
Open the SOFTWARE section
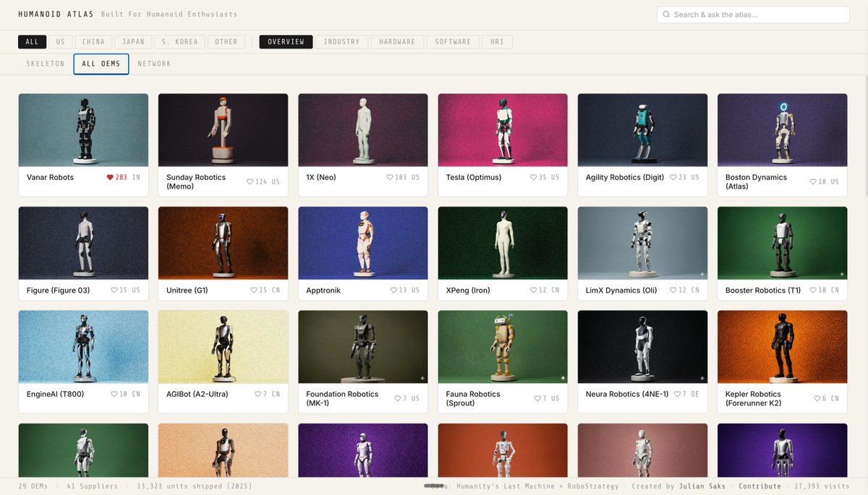click(453, 42)
